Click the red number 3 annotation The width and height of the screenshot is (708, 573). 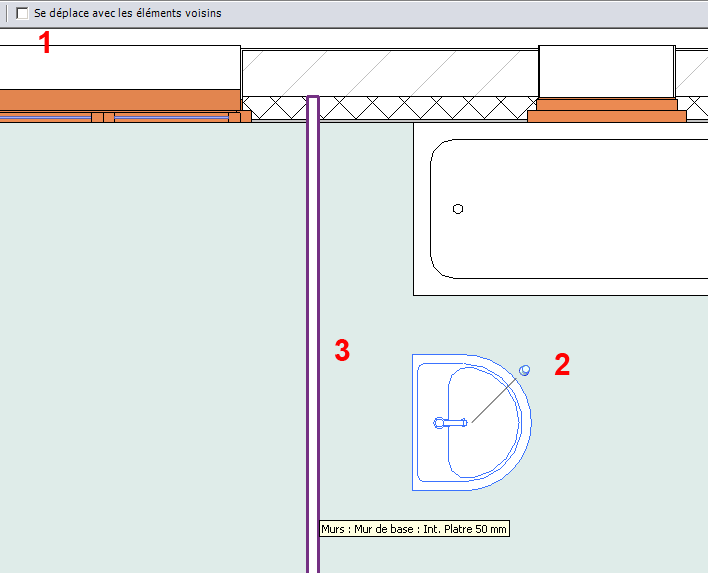342,351
